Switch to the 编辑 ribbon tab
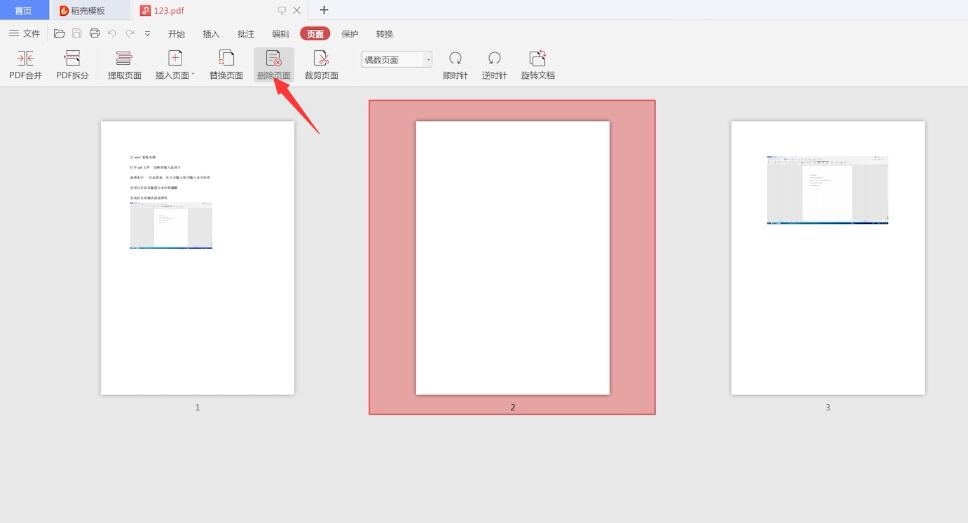 (x=280, y=34)
